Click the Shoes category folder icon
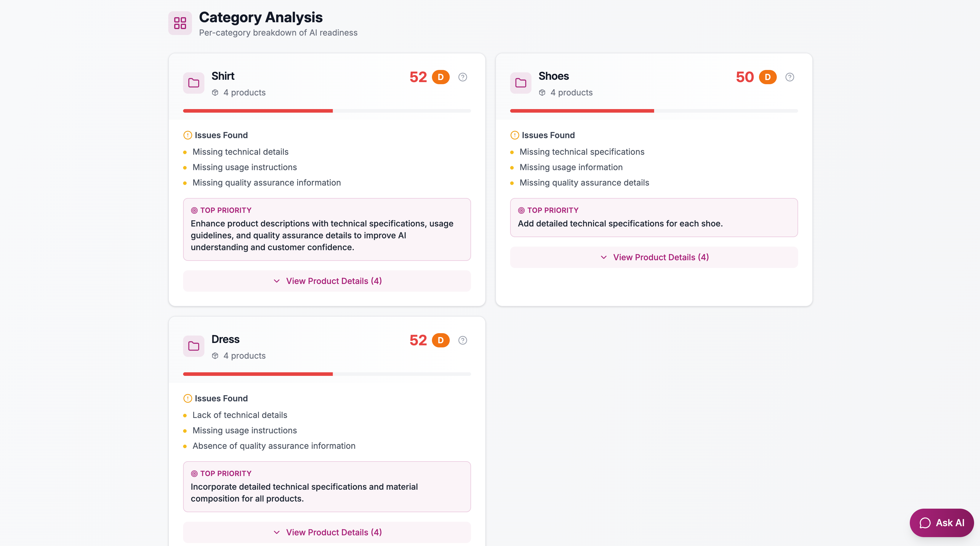This screenshot has height=546, width=980. [521, 83]
